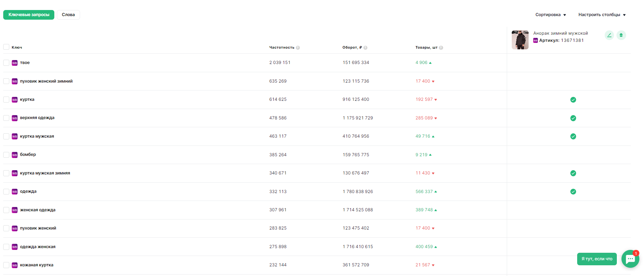
Task: Click the WB icon next to бомбер
Action: [x=15, y=155]
